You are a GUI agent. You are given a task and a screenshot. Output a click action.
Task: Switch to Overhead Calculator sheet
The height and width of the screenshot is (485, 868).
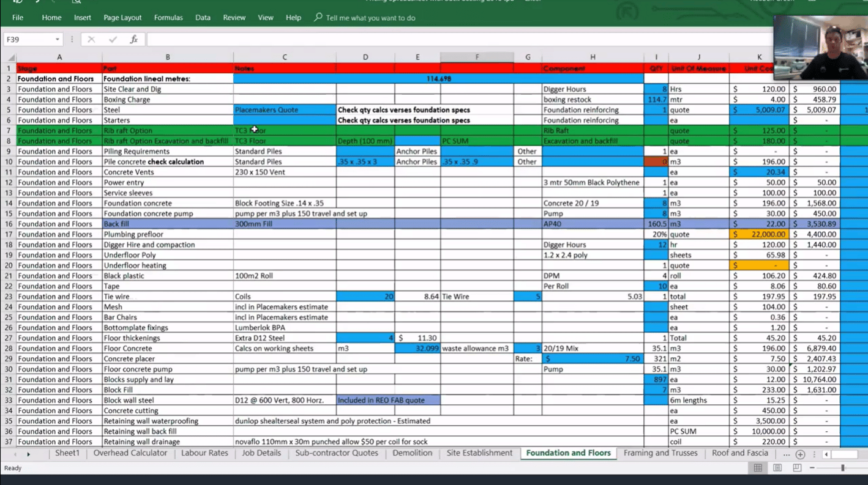coord(130,453)
